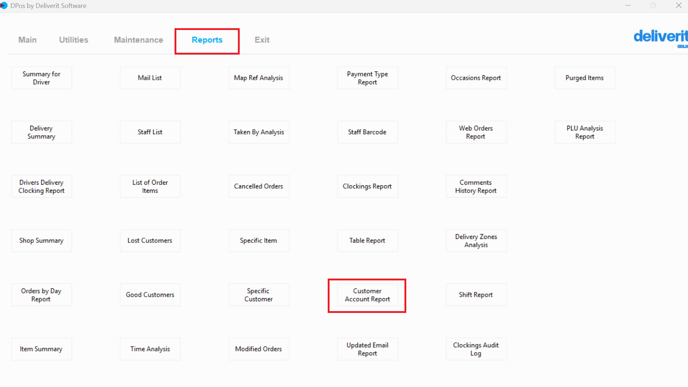Open the Comments History Report

(476, 186)
